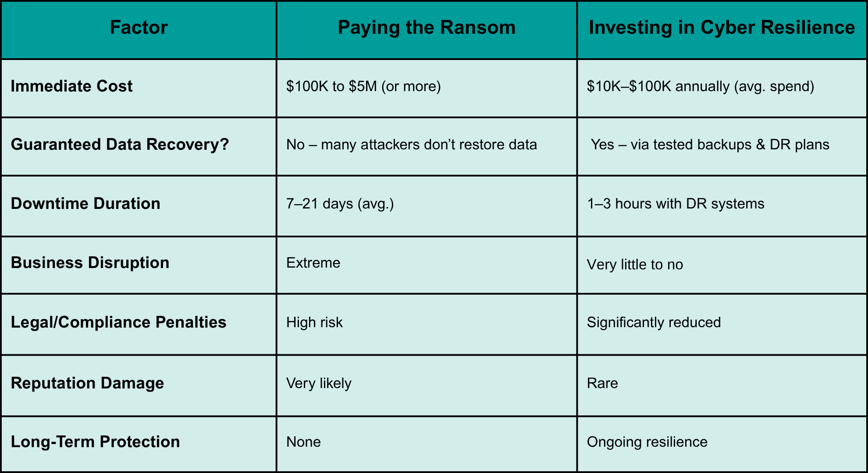Image resolution: width=868 pixels, height=473 pixels.
Task: Select the Immediate Cost row label
Action: (x=71, y=86)
